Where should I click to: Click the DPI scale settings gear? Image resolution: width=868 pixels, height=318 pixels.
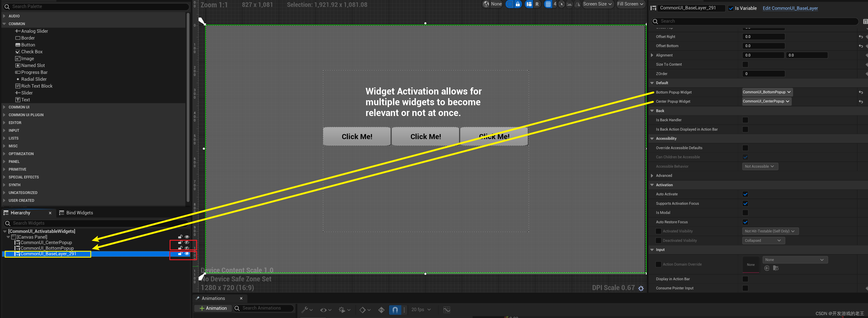point(641,288)
